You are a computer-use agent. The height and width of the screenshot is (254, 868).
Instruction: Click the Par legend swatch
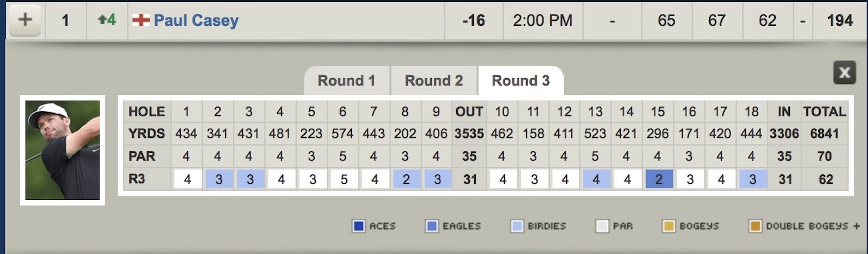pos(602,226)
